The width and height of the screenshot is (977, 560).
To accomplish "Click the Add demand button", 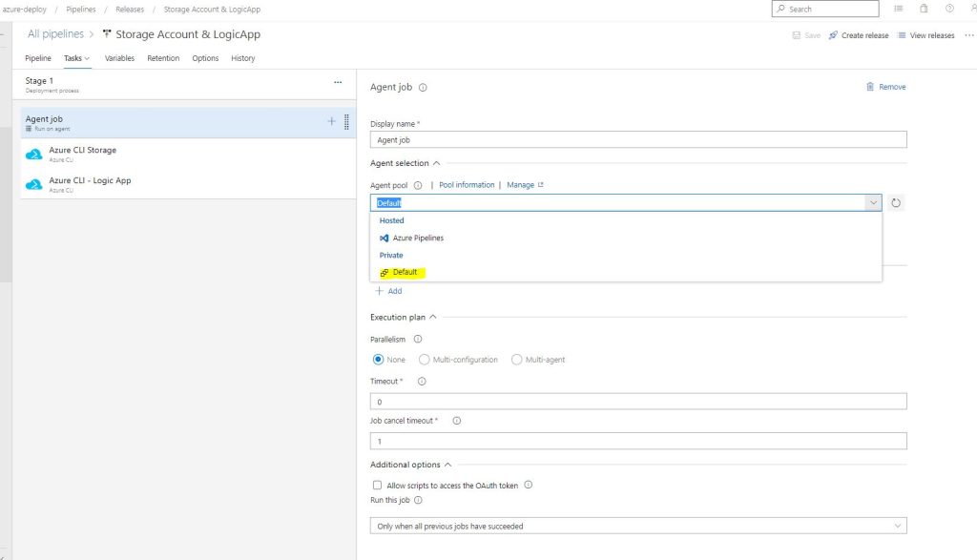I will click(389, 291).
